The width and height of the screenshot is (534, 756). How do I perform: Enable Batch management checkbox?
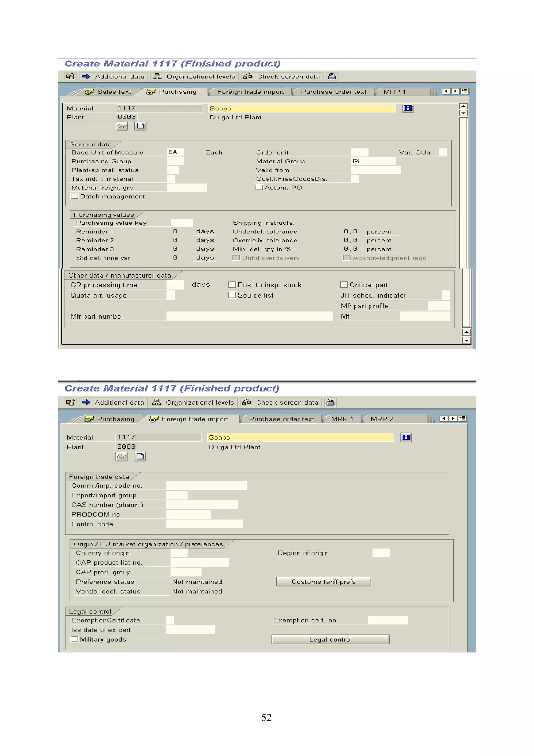coord(75,196)
